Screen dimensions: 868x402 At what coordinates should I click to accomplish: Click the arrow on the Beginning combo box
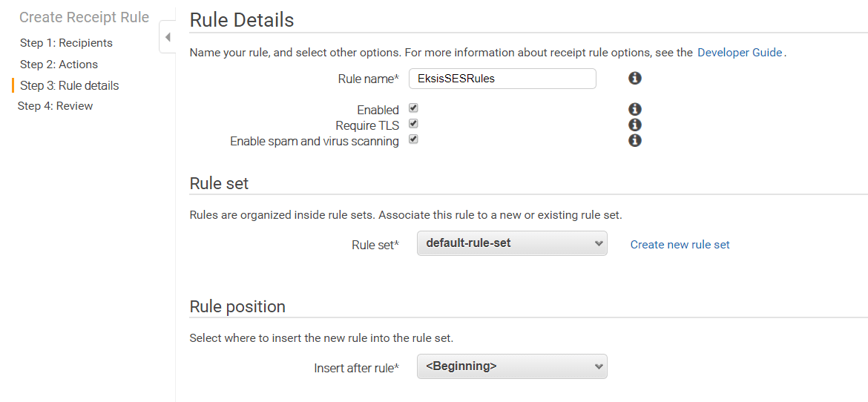[x=598, y=366]
